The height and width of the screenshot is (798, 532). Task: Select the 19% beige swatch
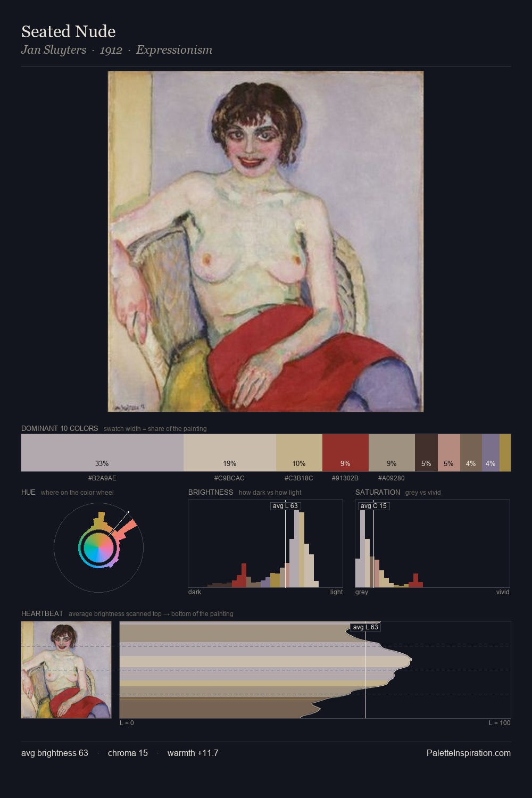pyautogui.click(x=230, y=453)
